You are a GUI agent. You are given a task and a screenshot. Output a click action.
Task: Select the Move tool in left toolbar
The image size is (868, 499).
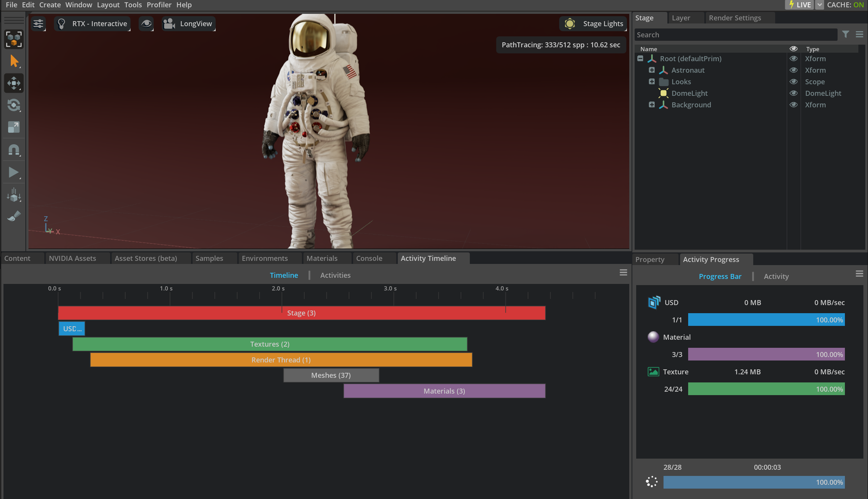coord(14,83)
